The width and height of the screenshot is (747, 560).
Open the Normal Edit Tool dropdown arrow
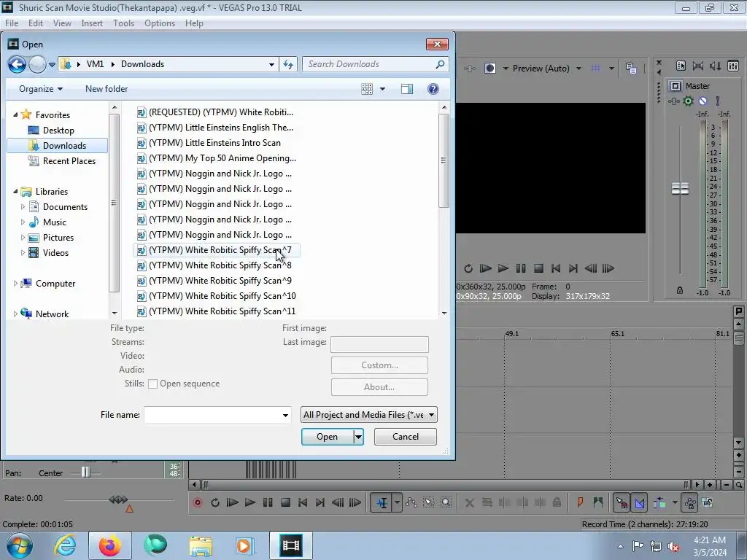(x=397, y=502)
